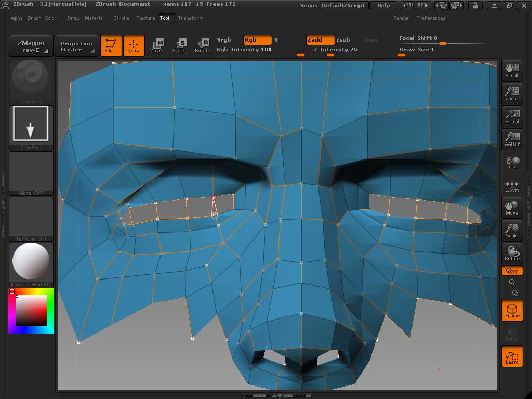Open the Render menu
The height and width of the screenshot is (399, 532).
pyautogui.click(x=402, y=18)
